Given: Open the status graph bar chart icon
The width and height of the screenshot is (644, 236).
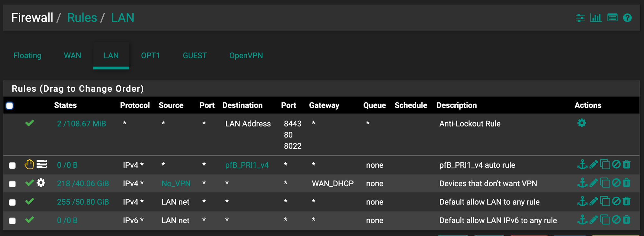Looking at the screenshot, I should tap(596, 18).
